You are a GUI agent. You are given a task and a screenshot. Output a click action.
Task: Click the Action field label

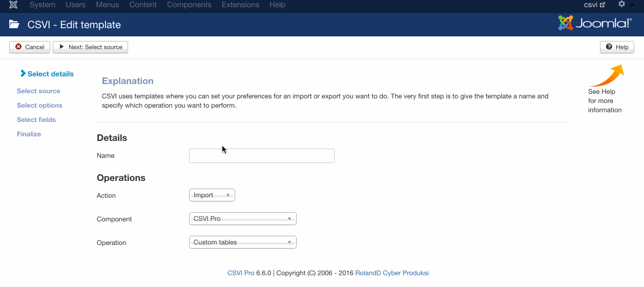(106, 196)
